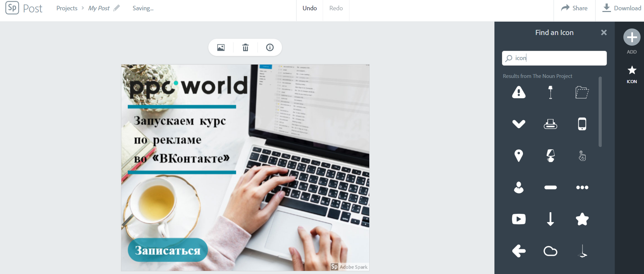Open the replace image toolbar icon
This screenshot has height=274, width=644.
pos(221,47)
